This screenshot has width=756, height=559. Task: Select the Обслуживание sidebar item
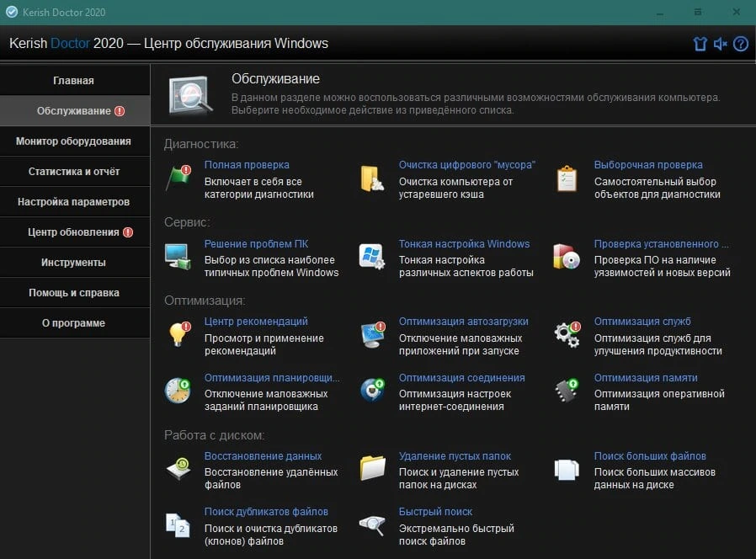75,111
